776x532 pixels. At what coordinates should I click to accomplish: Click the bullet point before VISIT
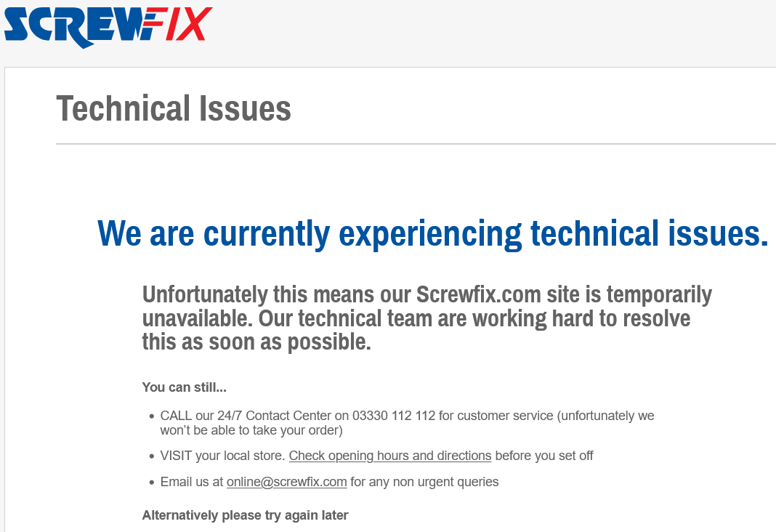(x=152, y=456)
